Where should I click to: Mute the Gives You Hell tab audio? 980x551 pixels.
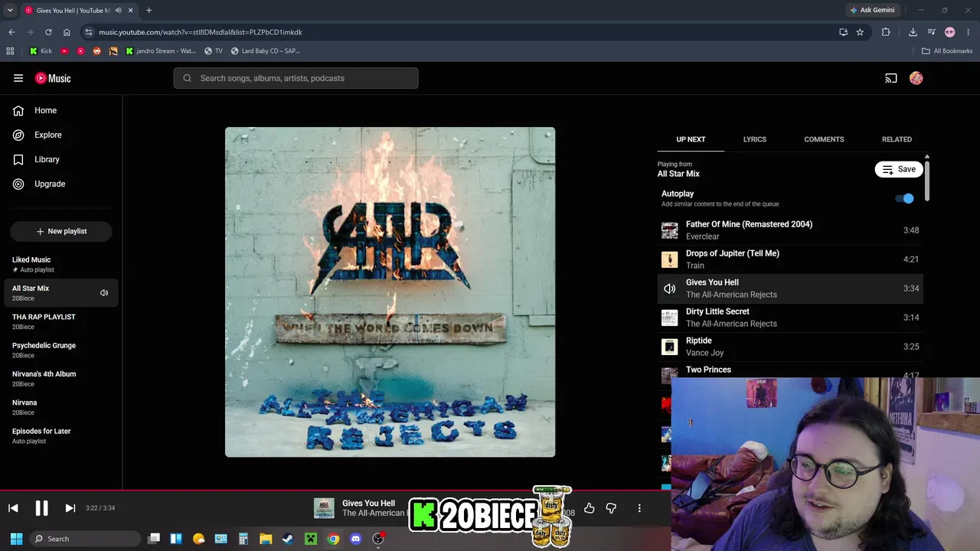tap(118, 10)
